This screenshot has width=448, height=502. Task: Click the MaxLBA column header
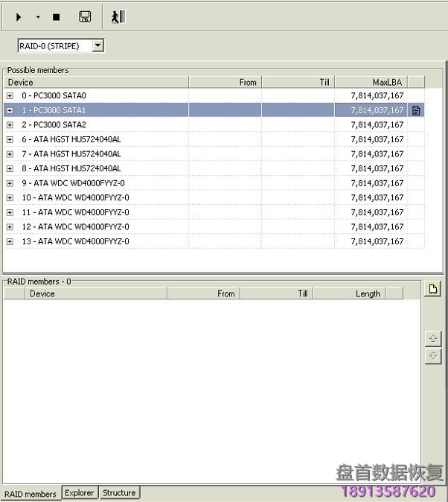[371, 82]
